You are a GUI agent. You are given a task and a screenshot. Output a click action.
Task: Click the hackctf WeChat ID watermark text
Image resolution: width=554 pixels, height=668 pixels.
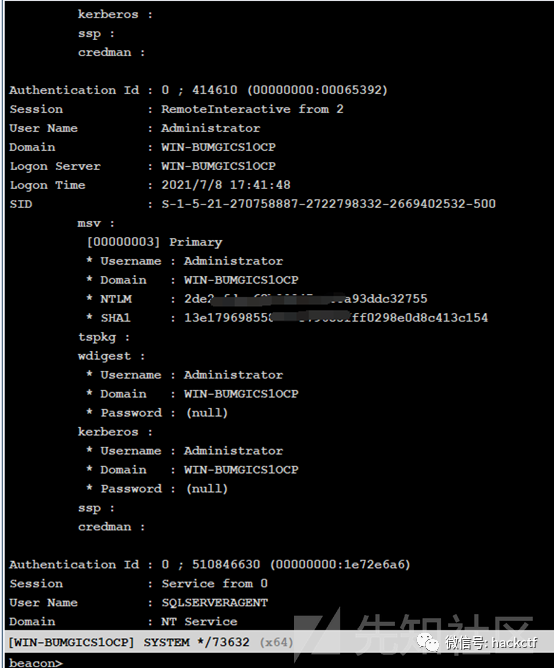491,642
